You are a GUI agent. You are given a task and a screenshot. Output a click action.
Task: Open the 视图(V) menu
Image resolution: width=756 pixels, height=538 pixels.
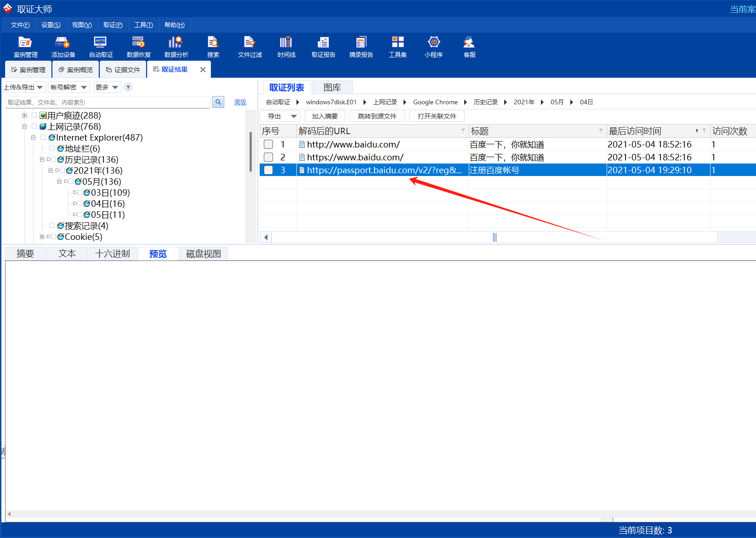(82, 25)
